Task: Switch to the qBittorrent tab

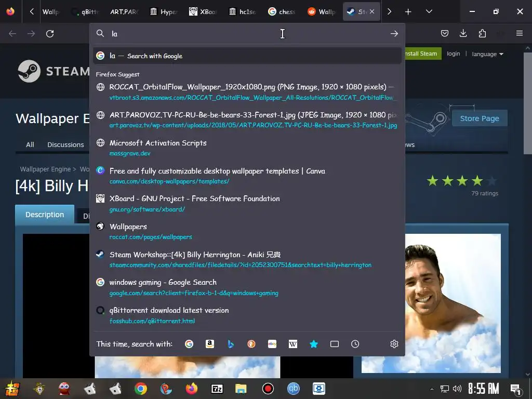Action: 85,12
